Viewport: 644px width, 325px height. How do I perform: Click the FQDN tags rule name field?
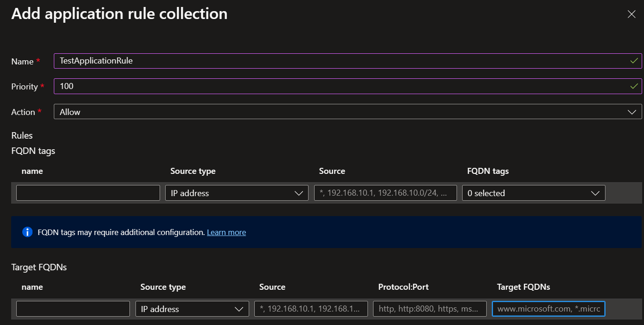pyautogui.click(x=88, y=193)
